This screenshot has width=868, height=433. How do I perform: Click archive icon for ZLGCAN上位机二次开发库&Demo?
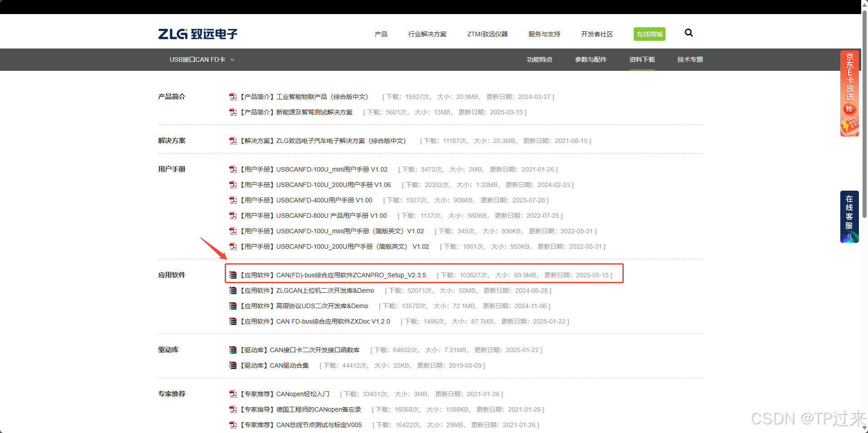point(233,290)
